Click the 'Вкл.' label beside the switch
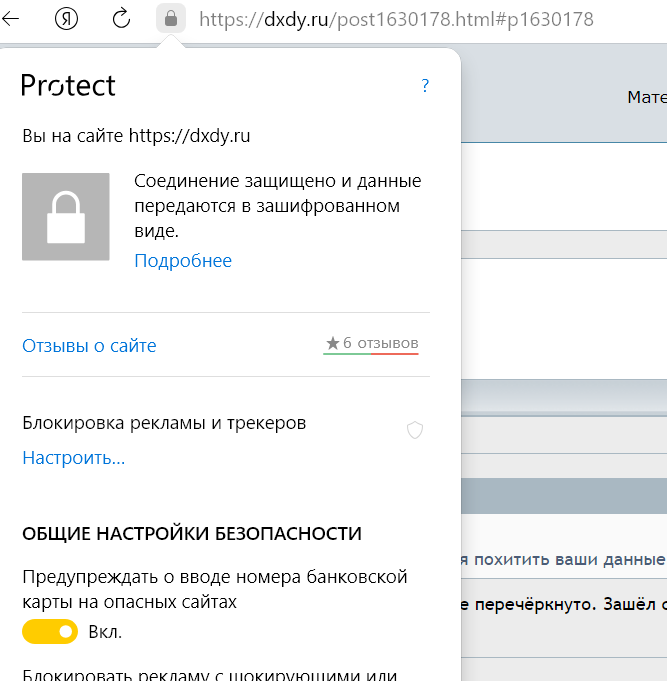 click(x=105, y=632)
